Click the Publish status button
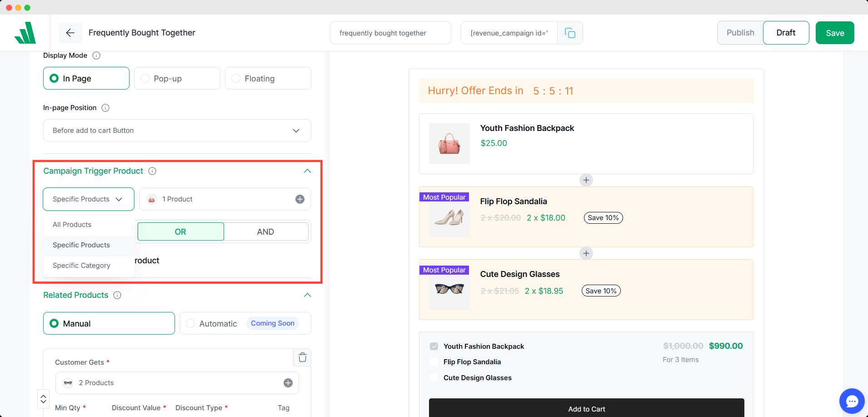Viewport: 868px width, 417px height. pyautogui.click(x=740, y=33)
